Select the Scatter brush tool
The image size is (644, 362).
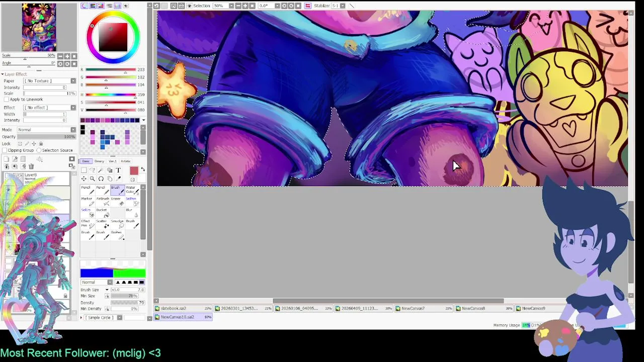coord(103,224)
